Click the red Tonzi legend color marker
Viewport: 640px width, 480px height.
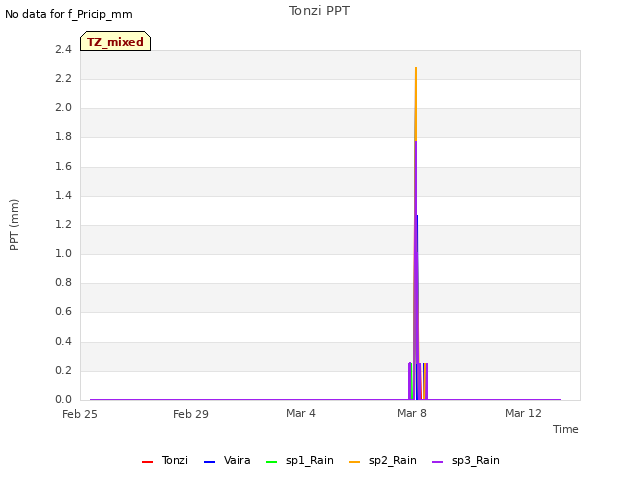tap(147, 462)
